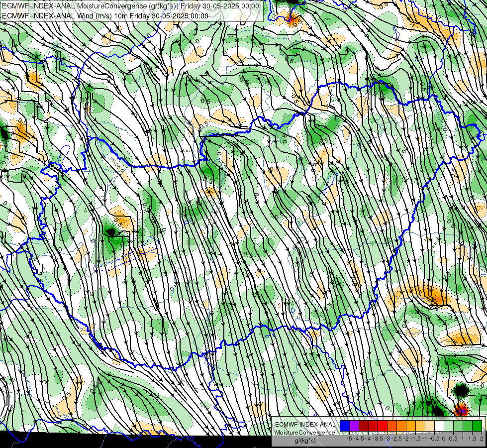This screenshot has height=448, width=487.
Task: Click the darkest green swatch between 1.5 and 2
Action: pyautogui.click(x=477, y=426)
